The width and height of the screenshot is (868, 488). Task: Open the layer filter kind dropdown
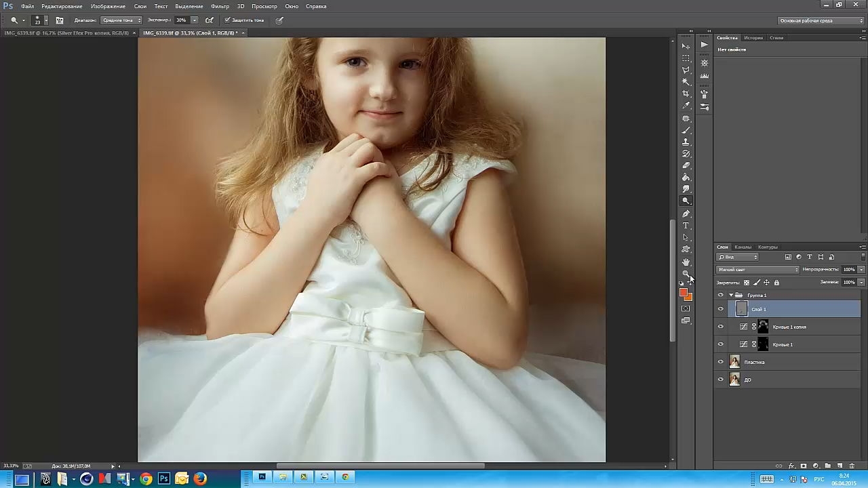737,258
